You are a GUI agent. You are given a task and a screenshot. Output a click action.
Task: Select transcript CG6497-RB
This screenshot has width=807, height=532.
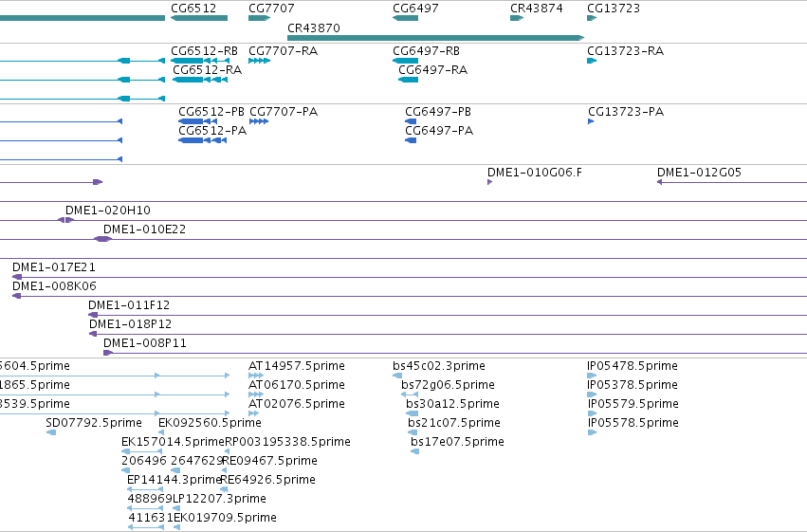point(406,61)
